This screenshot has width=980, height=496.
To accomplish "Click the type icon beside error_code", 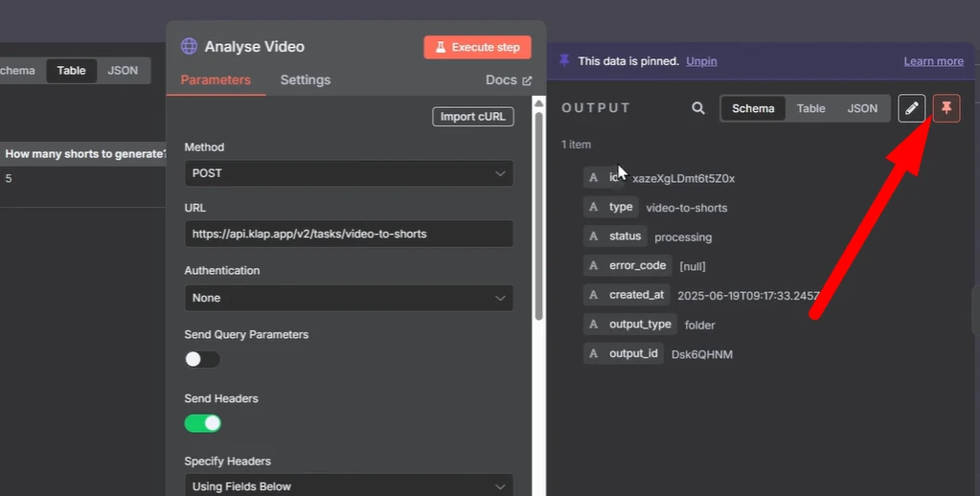I will click(593, 265).
